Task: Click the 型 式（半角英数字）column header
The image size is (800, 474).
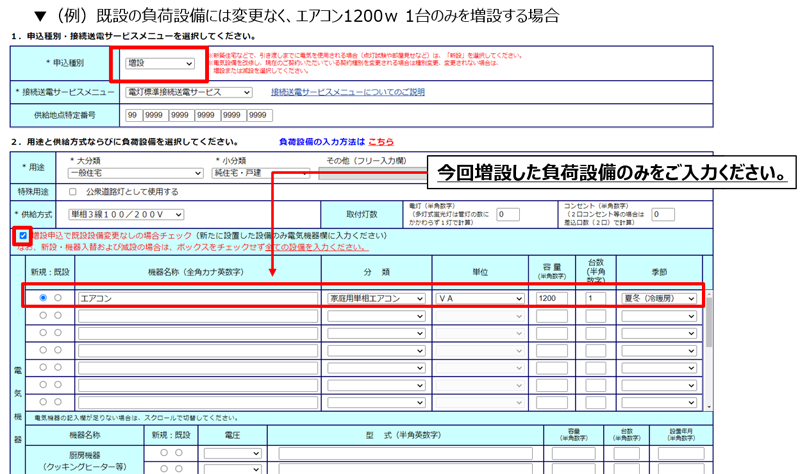Action: coord(404,435)
